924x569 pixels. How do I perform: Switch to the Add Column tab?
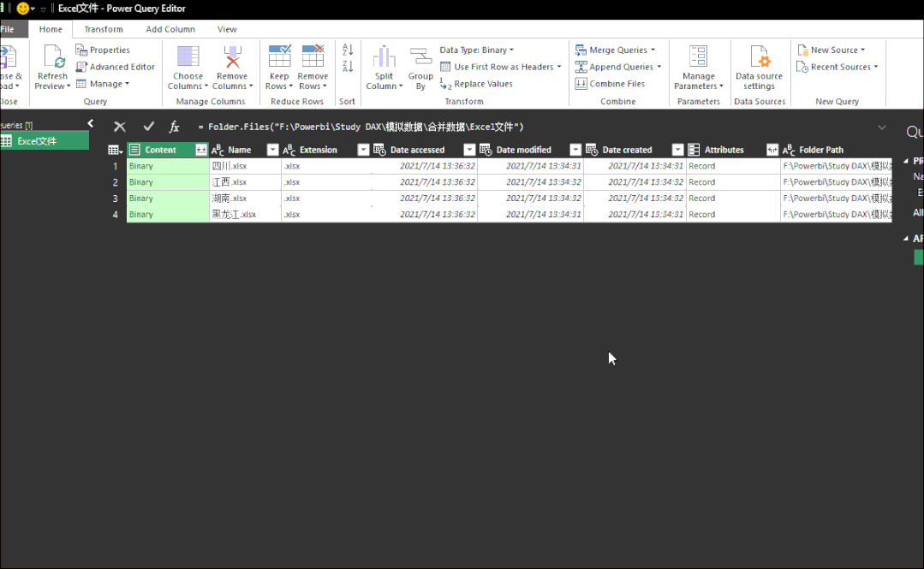[x=170, y=29]
